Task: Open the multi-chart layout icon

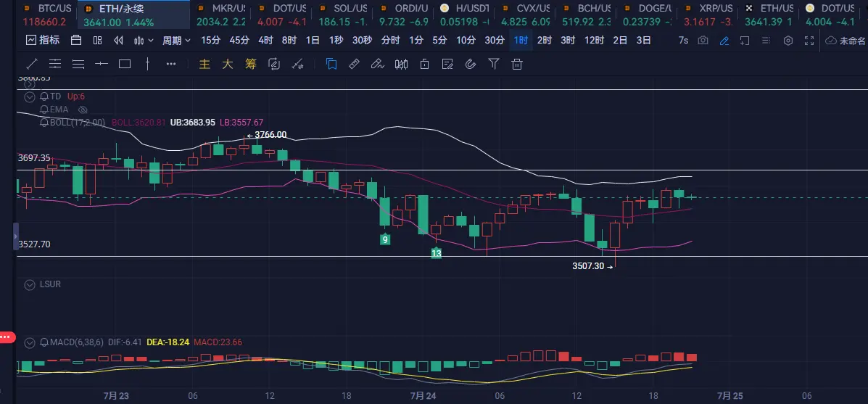Action: (97, 41)
